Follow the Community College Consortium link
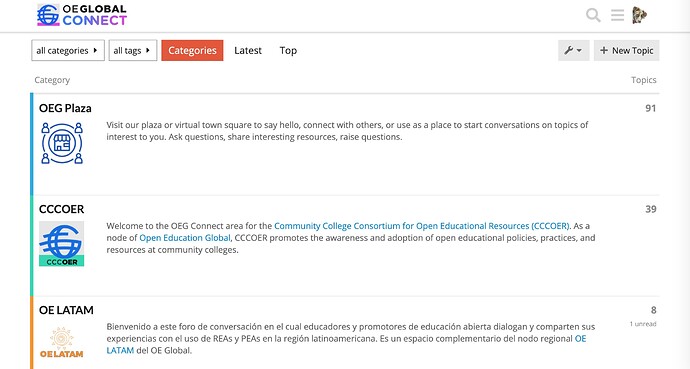The image size is (690, 369). [422, 226]
